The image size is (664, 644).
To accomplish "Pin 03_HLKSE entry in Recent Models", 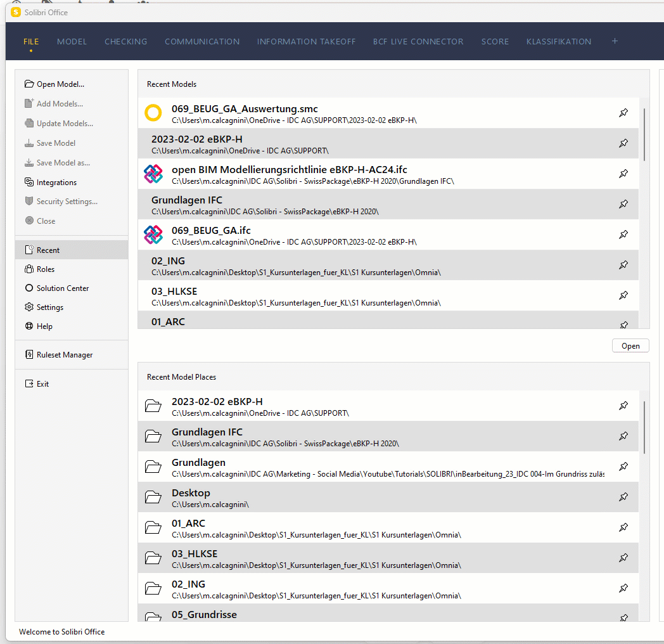I will pyautogui.click(x=623, y=295).
